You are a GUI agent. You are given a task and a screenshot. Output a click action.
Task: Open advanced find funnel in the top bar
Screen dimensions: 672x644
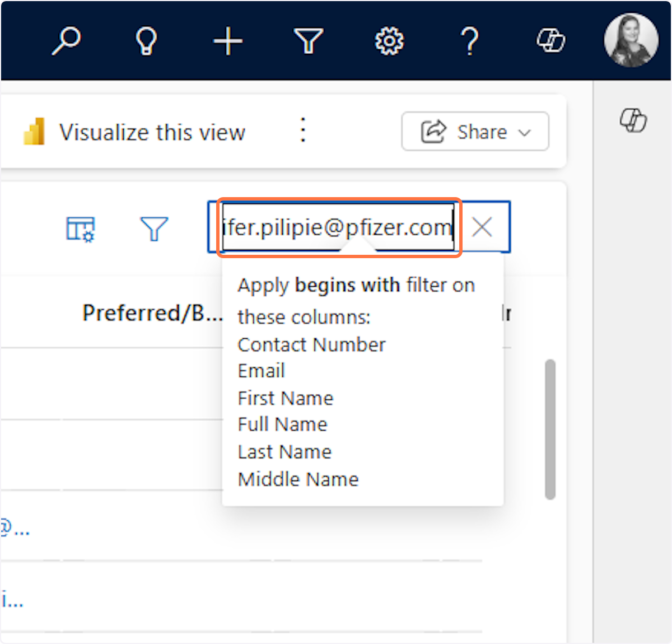(309, 41)
